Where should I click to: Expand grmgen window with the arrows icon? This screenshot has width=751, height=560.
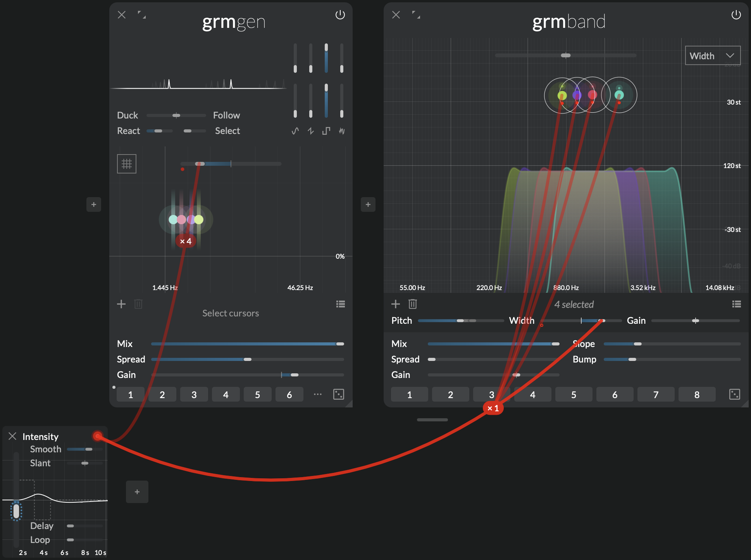(x=142, y=15)
